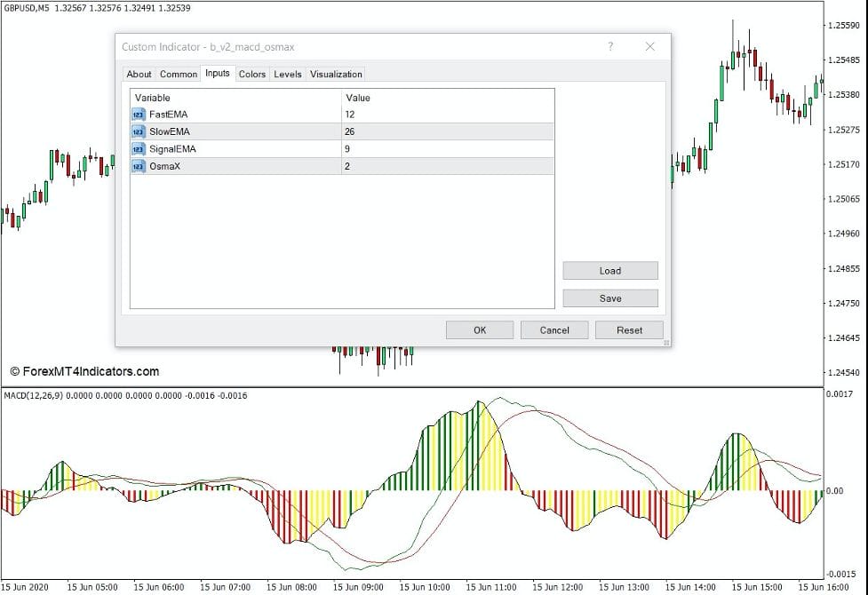
Task: Dismiss the dialog with Cancel
Action: click(x=553, y=329)
